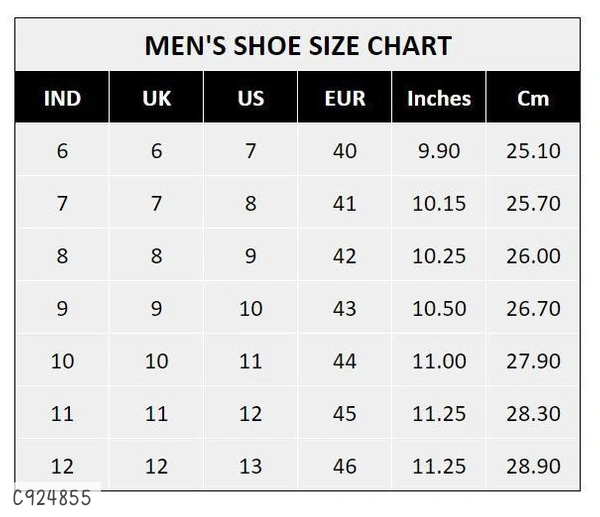Click the C924855 code label
Image resolution: width=600 pixels, height=517 pixels.
(52, 497)
